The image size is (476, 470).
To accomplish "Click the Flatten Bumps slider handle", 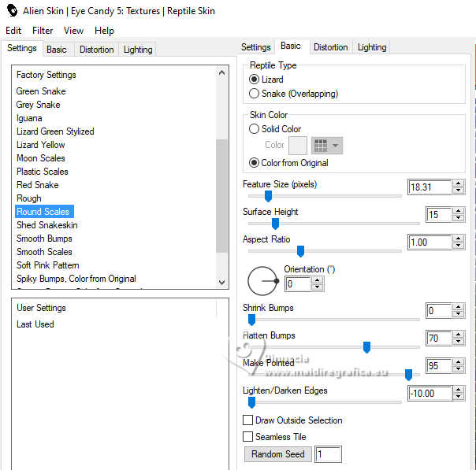I will pyautogui.click(x=366, y=347).
